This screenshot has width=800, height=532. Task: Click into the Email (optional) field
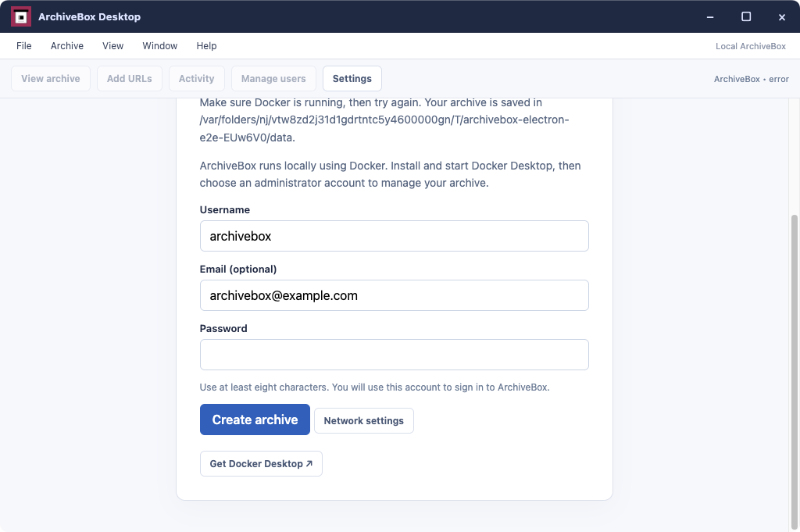pos(395,295)
